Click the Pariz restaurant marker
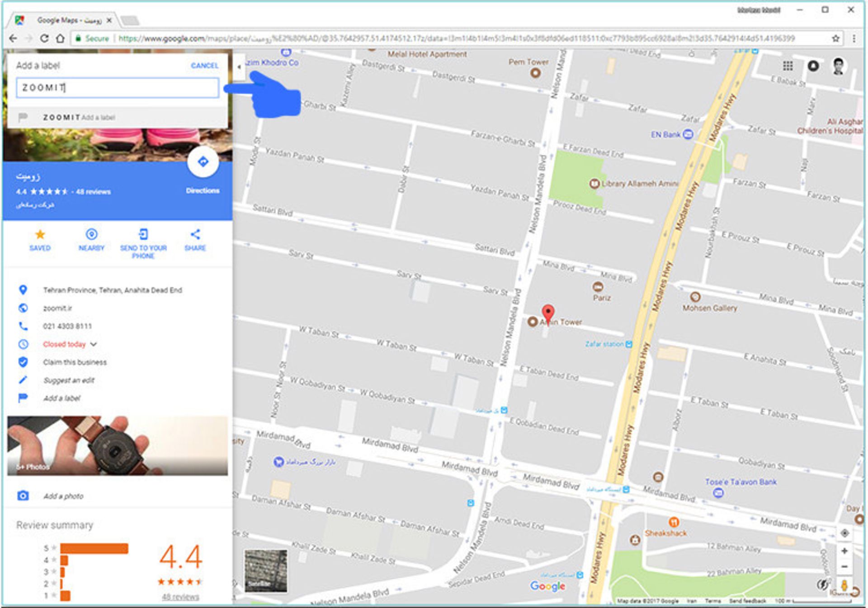The height and width of the screenshot is (608, 868). point(598,287)
